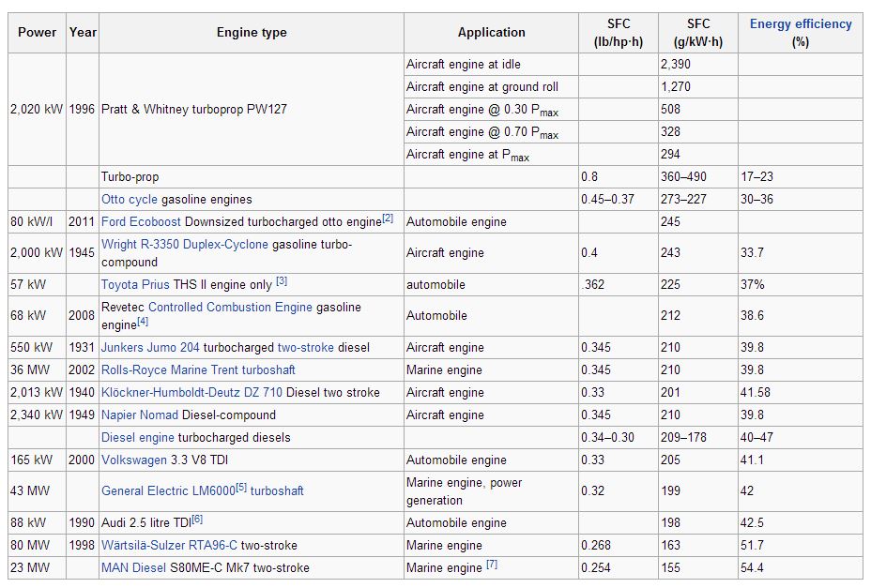This screenshot has height=588, width=871.
Task: Select the 42.5 efficiency value
Action: tap(801, 523)
